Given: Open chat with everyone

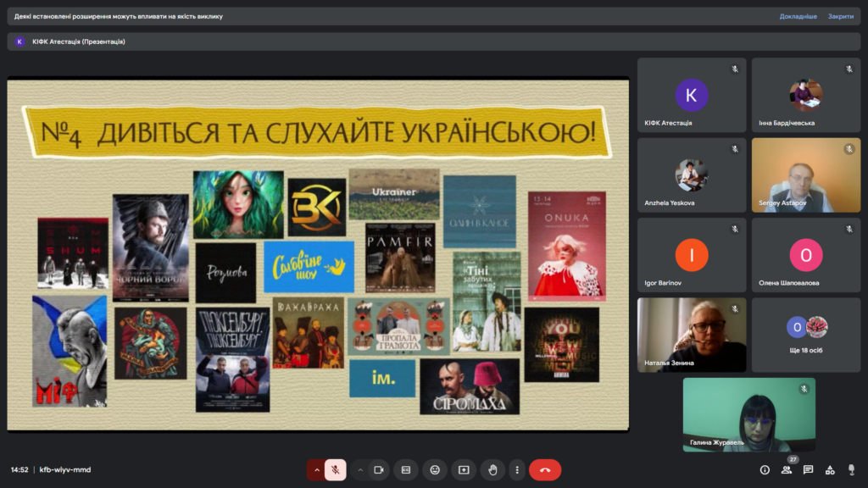Looking at the screenshot, I should click(x=808, y=469).
